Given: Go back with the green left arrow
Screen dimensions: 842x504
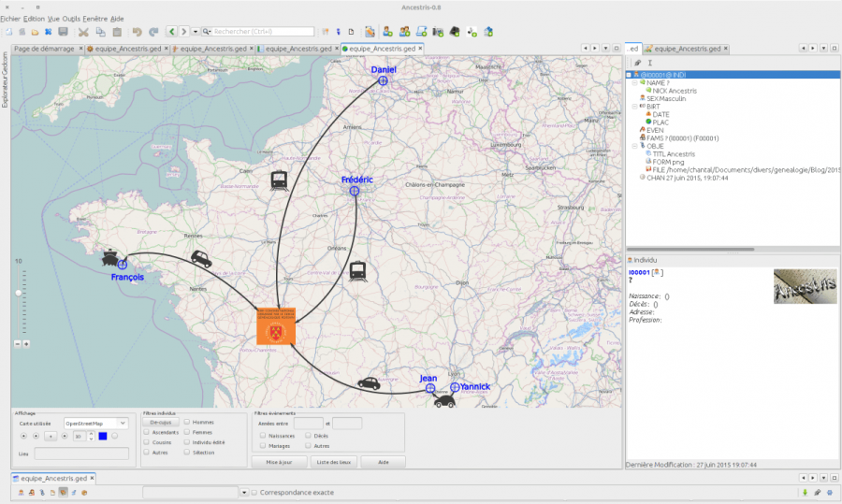Looking at the screenshot, I should 172,32.
